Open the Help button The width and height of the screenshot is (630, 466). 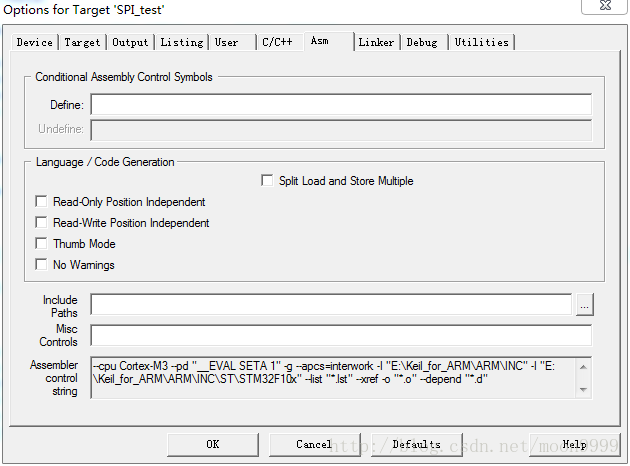pos(575,444)
